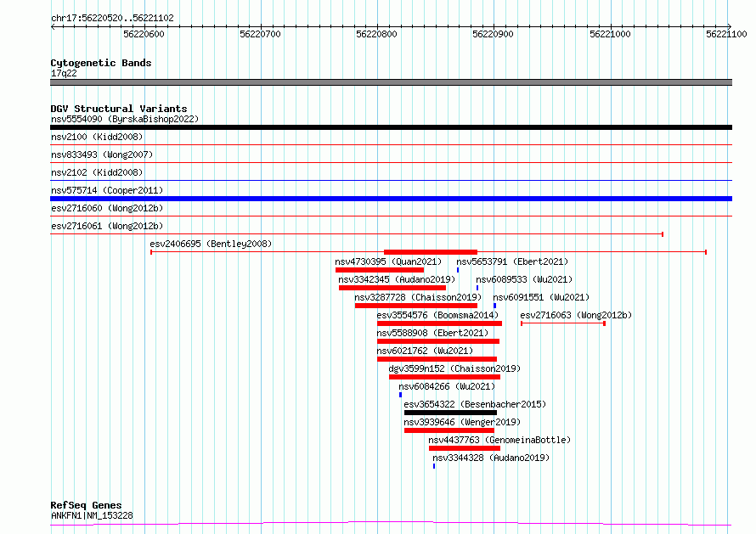Image resolution: width=756 pixels, height=534 pixels.
Task: Open esv2716063 (Wong2012b) label
Action: [576, 315]
